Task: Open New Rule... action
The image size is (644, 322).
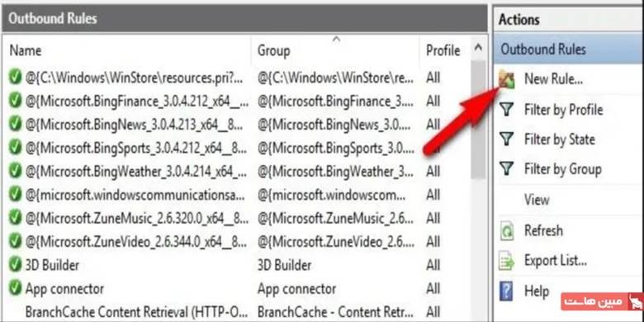Action: 553,79
